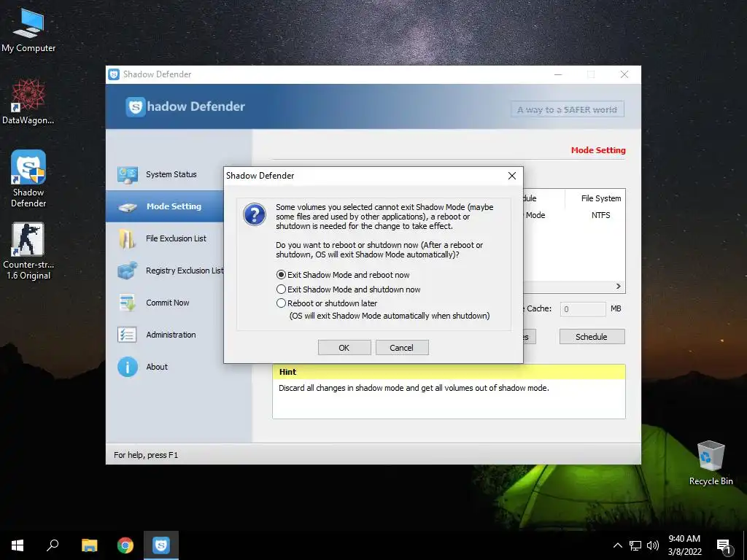Viewport: 747px width, 560px height.
Task: Open Counter-strike 1.6 Original shortcut
Action: tap(28, 251)
